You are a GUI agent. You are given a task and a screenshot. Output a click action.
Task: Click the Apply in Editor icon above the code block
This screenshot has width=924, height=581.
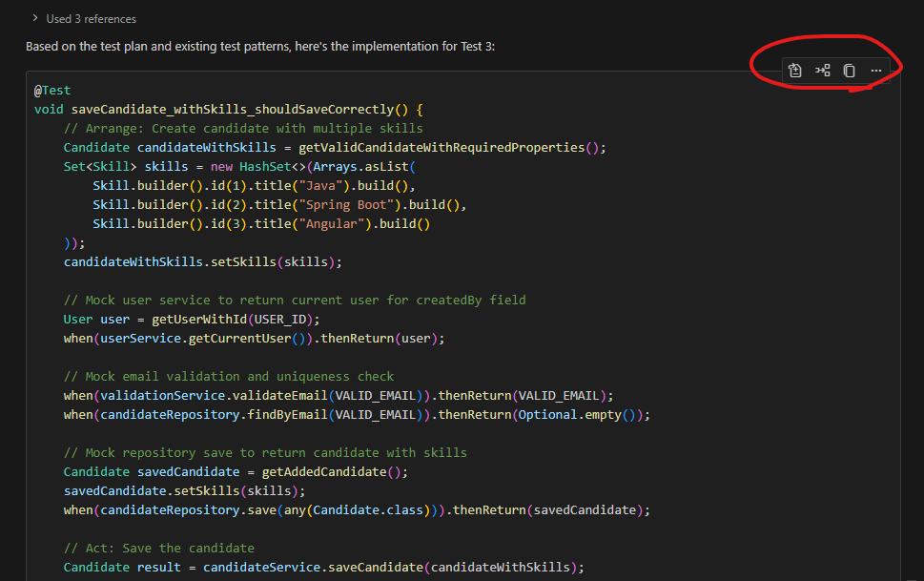(795, 71)
